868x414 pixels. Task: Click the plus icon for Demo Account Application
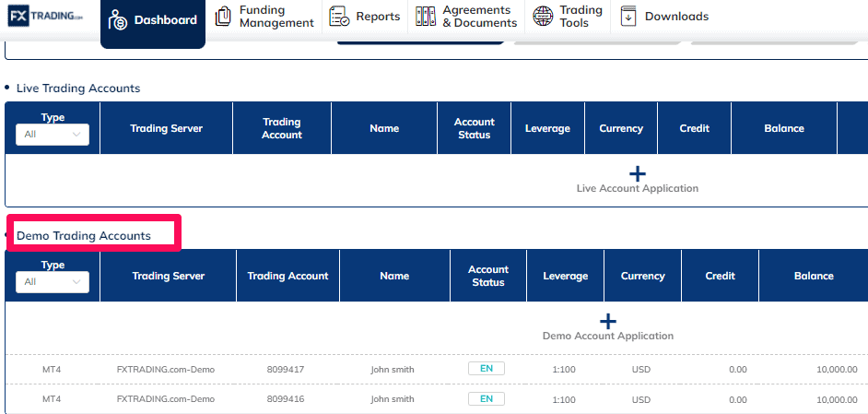[608, 322]
